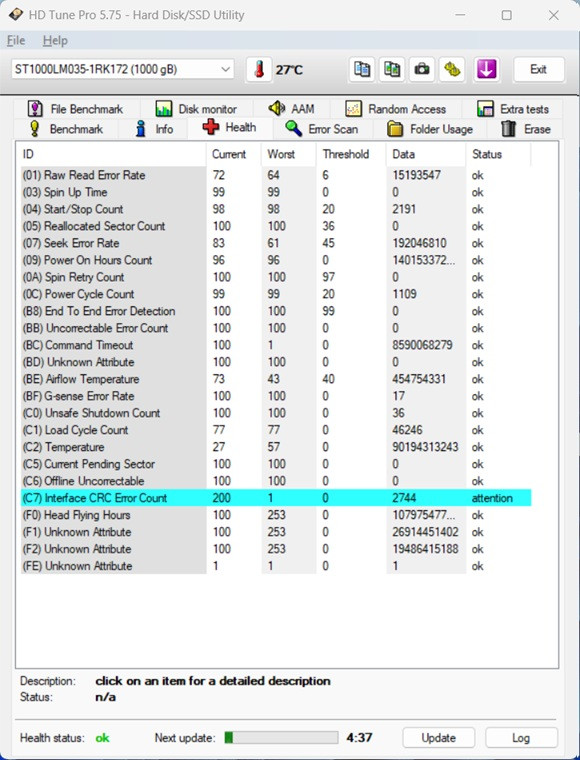This screenshot has height=760, width=580.
Task: Open the Help menu
Action: [55, 41]
